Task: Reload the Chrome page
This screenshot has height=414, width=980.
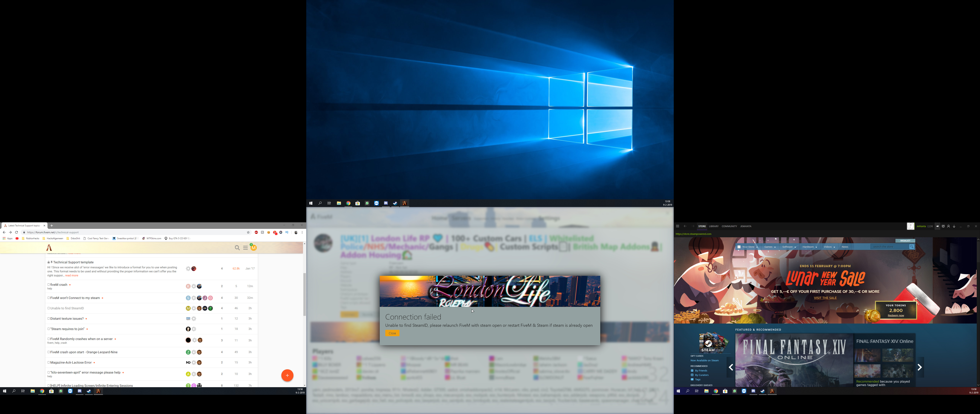Action: click(x=16, y=232)
